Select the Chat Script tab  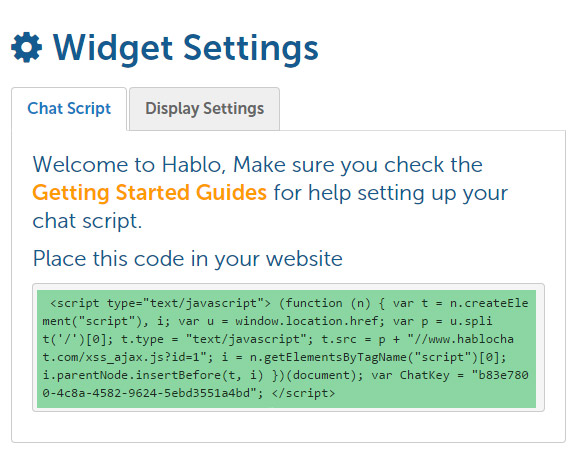(x=69, y=109)
